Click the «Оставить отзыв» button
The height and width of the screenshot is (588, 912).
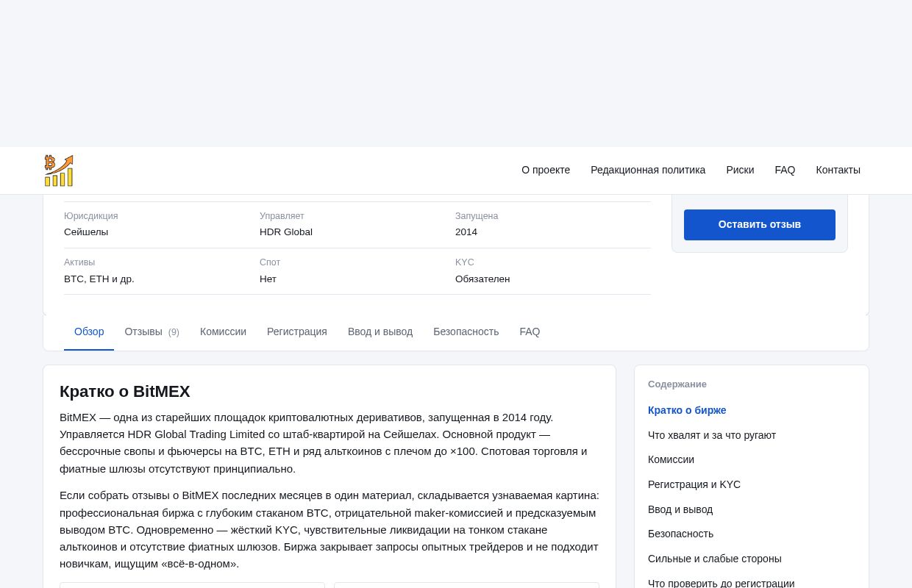(x=760, y=225)
